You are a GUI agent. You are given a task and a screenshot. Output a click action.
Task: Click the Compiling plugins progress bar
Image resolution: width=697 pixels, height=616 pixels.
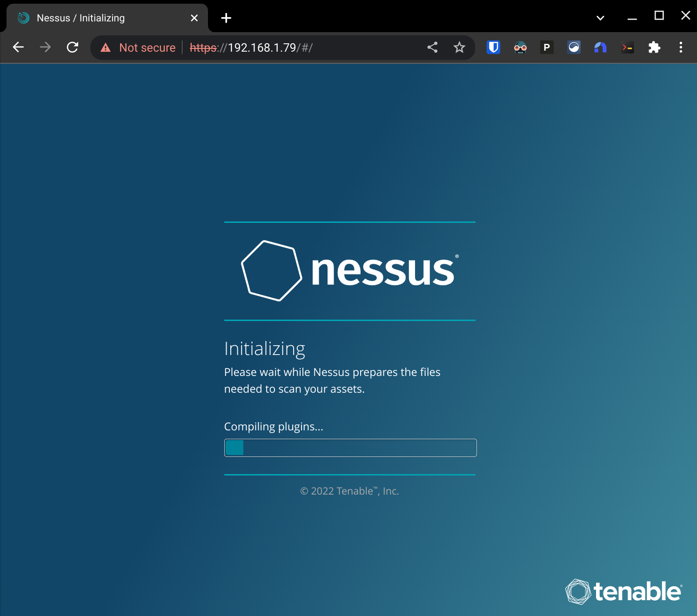pyautogui.click(x=350, y=448)
